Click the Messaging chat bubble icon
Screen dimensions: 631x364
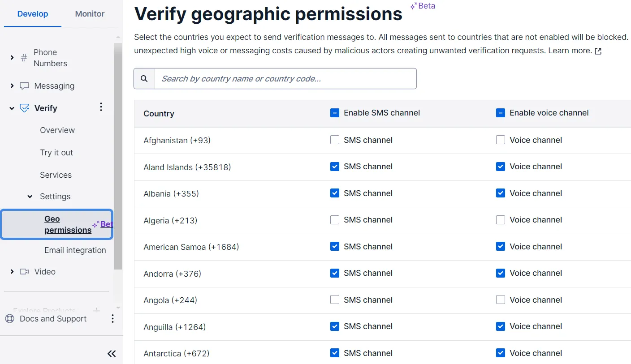[x=25, y=86]
